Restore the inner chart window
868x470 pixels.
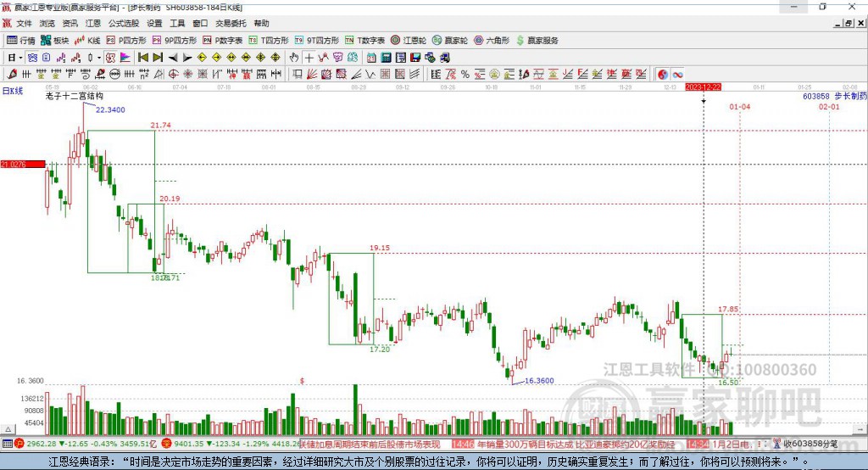click(849, 23)
